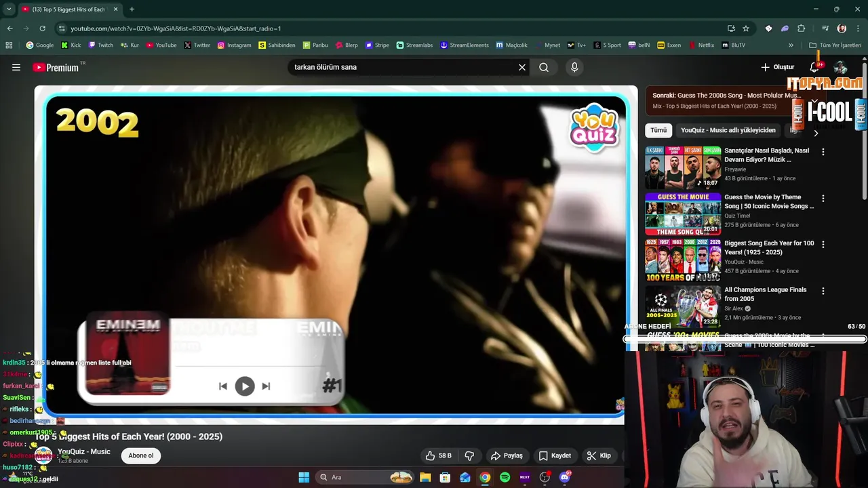Select the Tümü filter chip
The image size is (868, 488).
pyautogui.click(x=658, y=130)
